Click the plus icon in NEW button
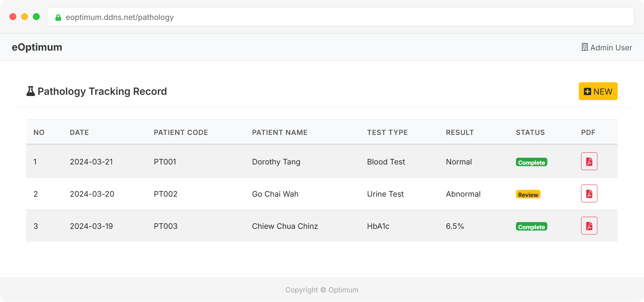This screenshot has height=302, width=644. [587, 92]
